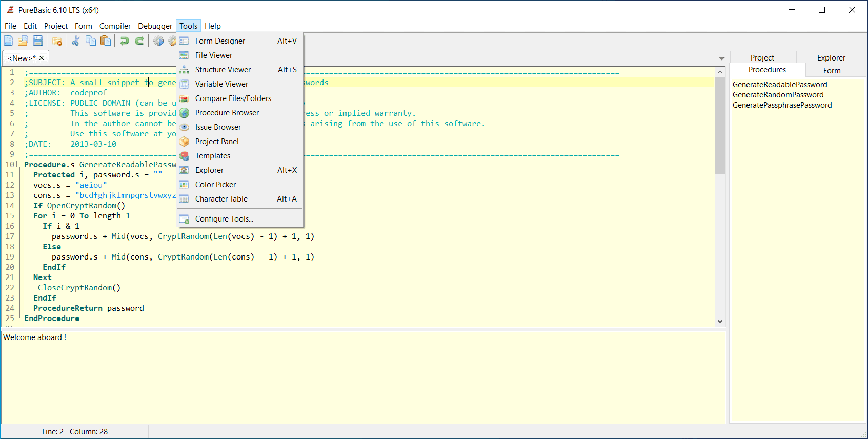Open the editor tab list dropdown arrow
The width and height of the screenshot is (868, 439).
click(x=722, y=58)
